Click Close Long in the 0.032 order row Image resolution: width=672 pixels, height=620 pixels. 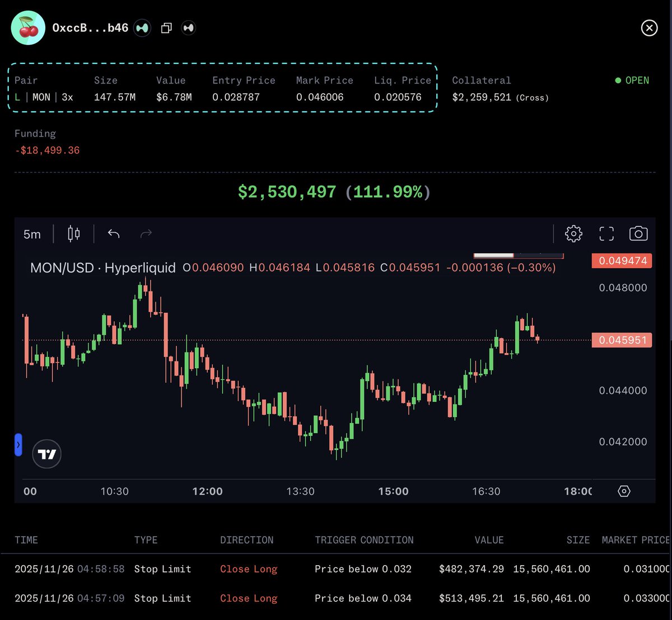coord(249,569)
